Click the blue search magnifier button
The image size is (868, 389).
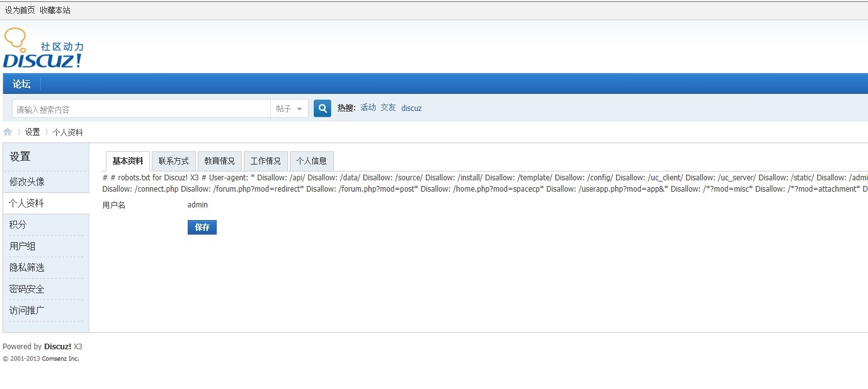[323, 108]
